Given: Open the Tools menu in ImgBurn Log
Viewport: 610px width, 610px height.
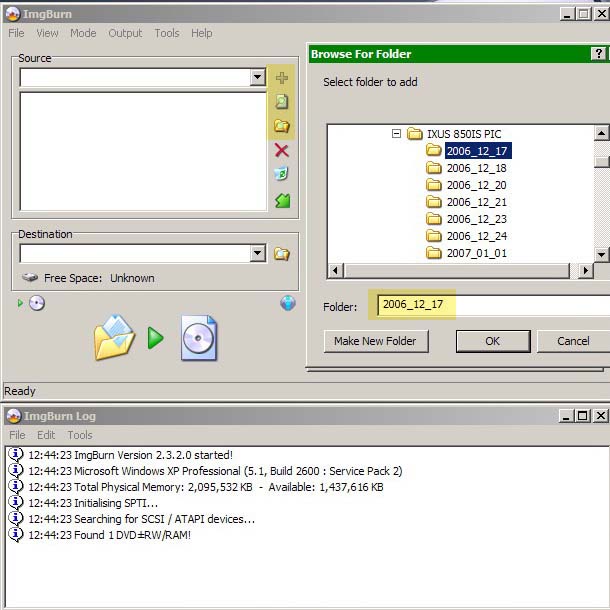Looking at the screenshot, I should point(80,435).
